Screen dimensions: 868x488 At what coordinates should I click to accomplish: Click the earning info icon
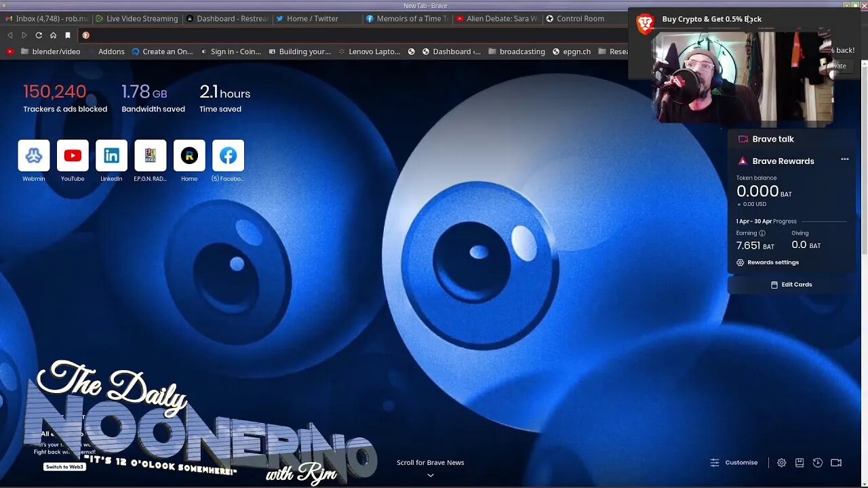[x=762, y=233]
